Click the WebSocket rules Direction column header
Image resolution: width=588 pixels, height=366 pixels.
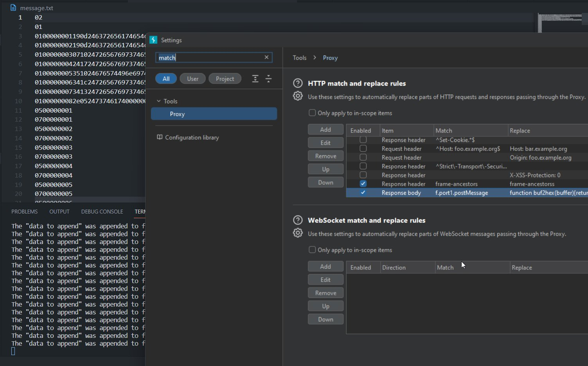[x=407, y=267]
